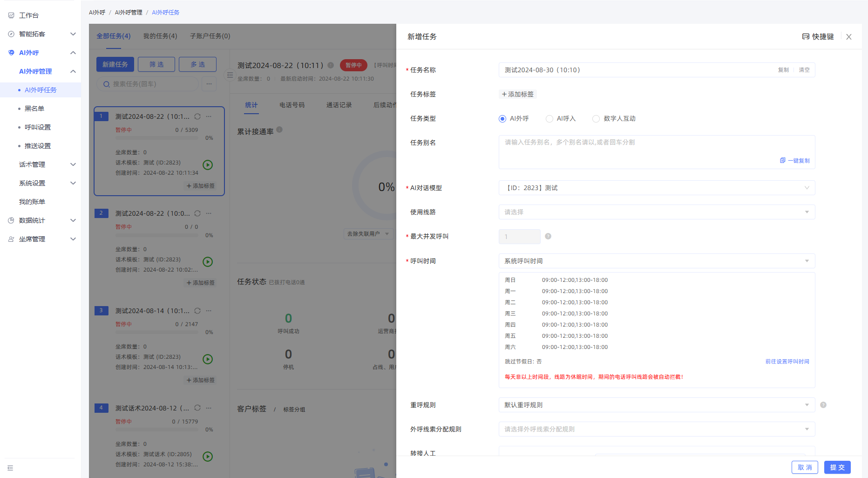Click info icon next to task title 测试2024-08-22
This screenshot has width=868, height=478.
click(331, 65)
